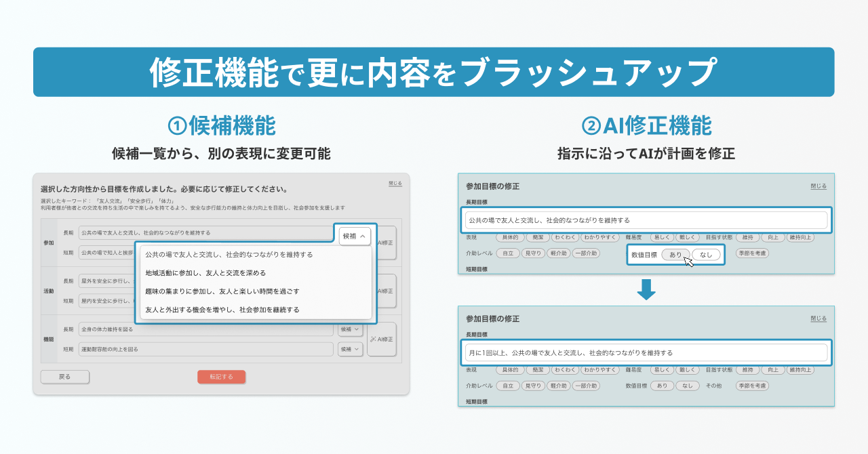Image resolution: width=868 pixels, height=454 pixels.
Task: Click the AI修正 wand icon in 機能 row
Action: [372, 339]
